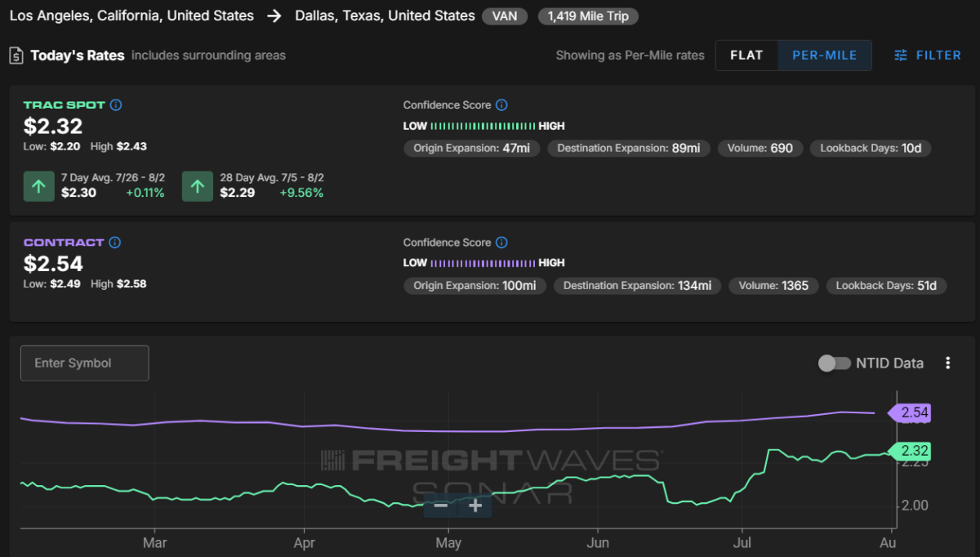The height and width of the screenshot is (557, 980).
Task: Click Volume: 690 chip
Action: [x=760, y=149]
